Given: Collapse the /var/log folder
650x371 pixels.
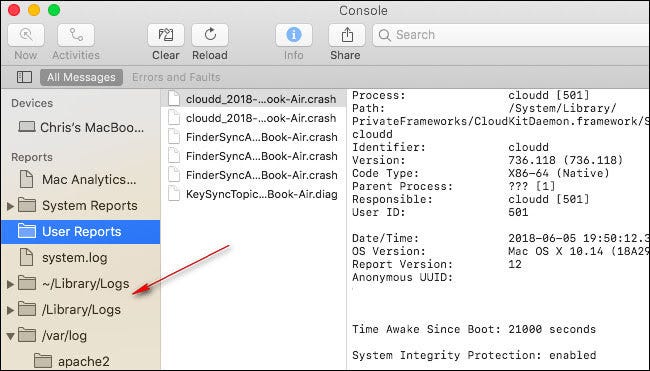Looking at the screenshot, I should 10,336.
